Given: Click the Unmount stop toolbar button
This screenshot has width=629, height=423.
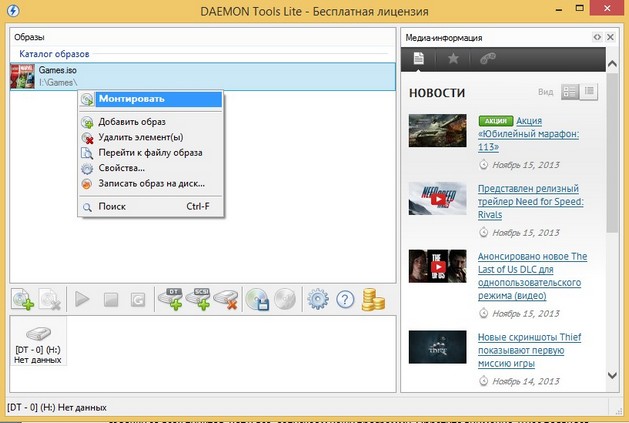Looking at the screenshot, I should tap(111, 299).
